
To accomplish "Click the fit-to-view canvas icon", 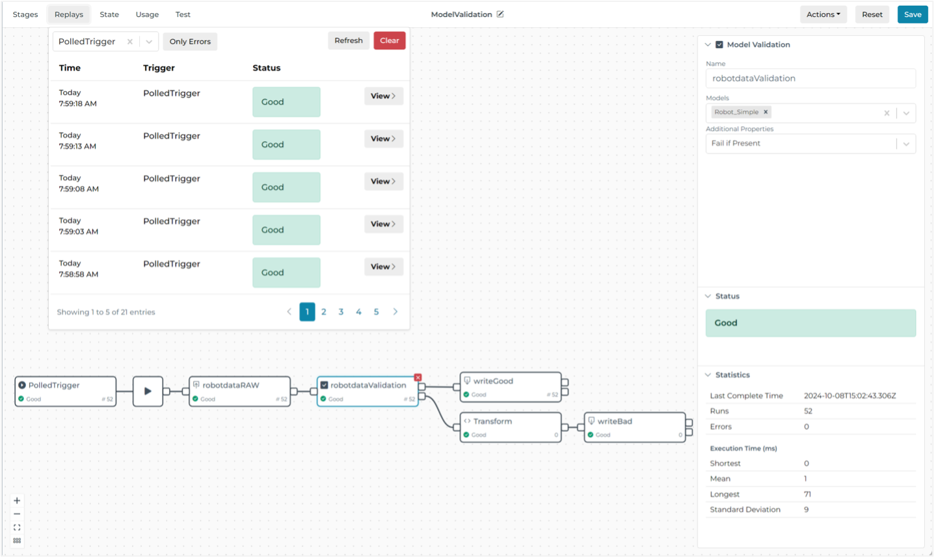I will 16,528.
